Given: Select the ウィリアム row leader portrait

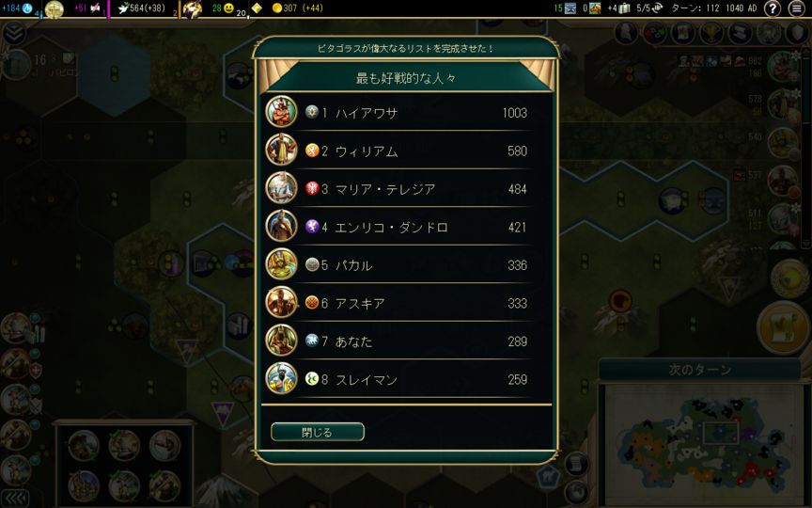Looking at the screenshot, I should [281, 150].
